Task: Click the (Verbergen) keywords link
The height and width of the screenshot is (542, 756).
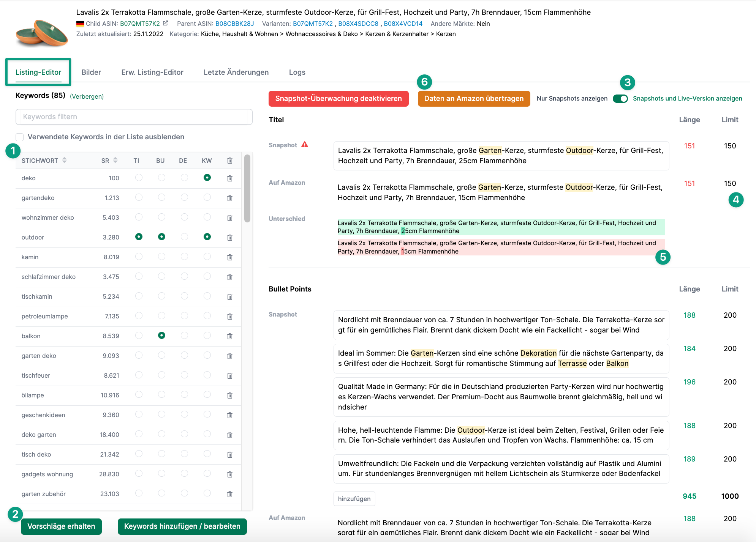Action: point(87,96)
